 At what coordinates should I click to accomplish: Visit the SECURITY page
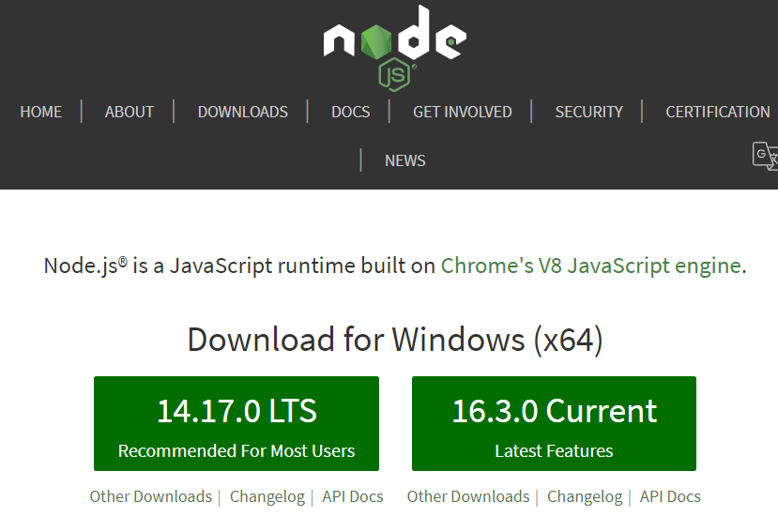pyautogui.click(x=589, y=112)
